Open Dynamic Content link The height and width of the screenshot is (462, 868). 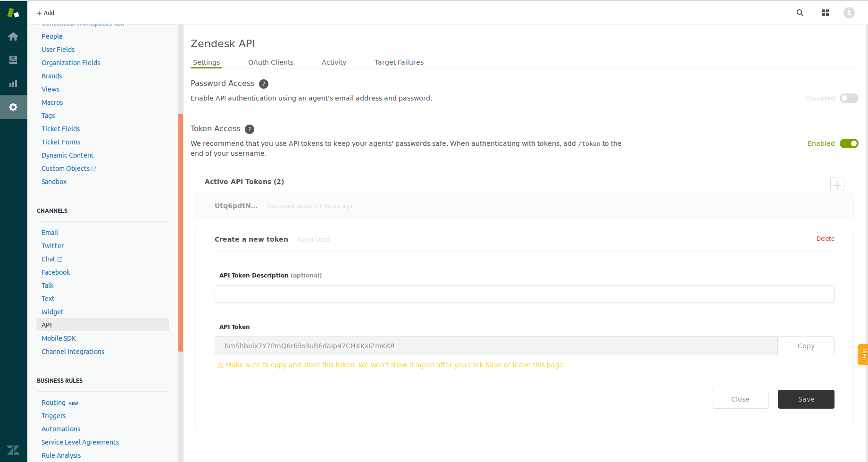[x=67, y=155]
